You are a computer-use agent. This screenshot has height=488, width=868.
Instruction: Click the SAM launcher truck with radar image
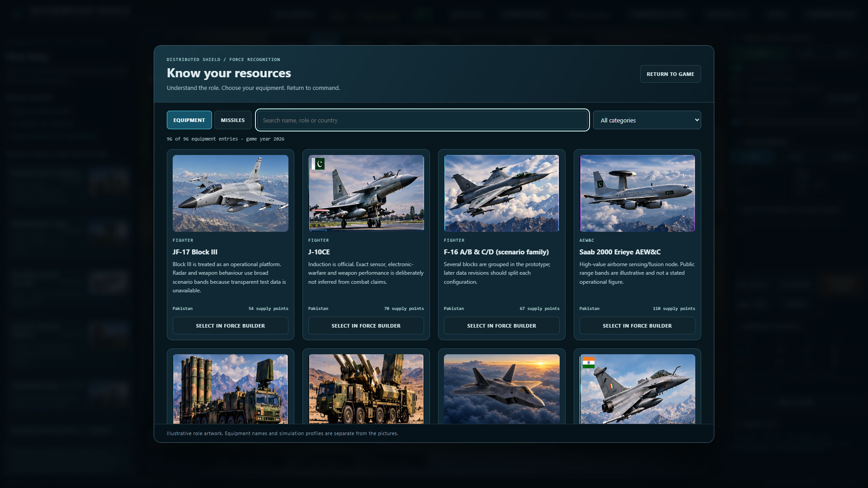230,389
